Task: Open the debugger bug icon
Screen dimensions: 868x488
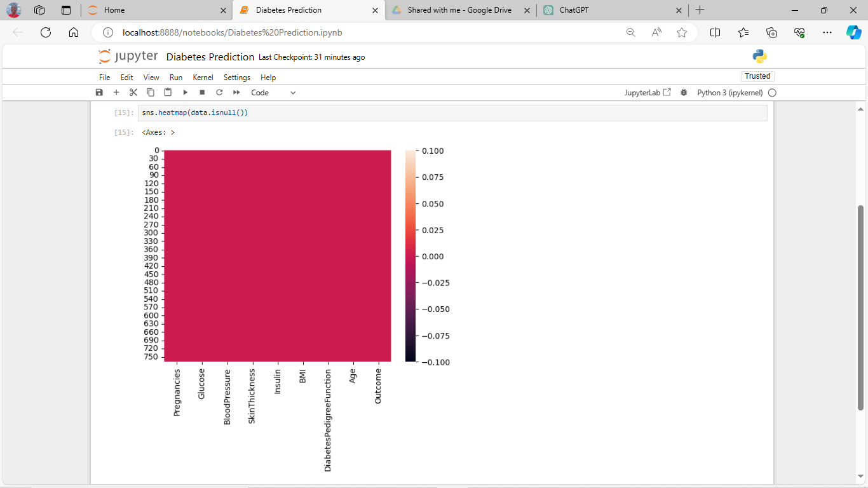Action: click(684, 93)
